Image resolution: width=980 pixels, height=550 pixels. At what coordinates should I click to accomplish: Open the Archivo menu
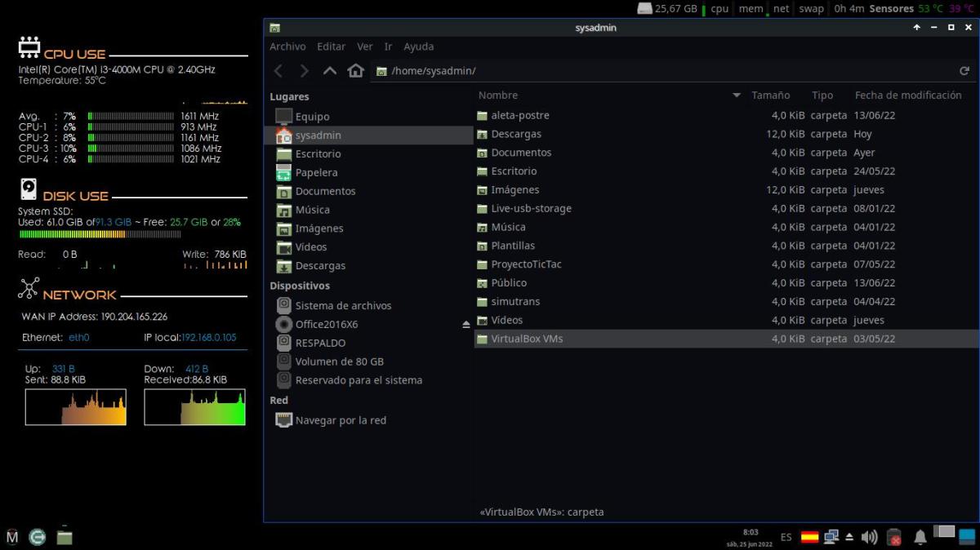[x=287, y=47]
